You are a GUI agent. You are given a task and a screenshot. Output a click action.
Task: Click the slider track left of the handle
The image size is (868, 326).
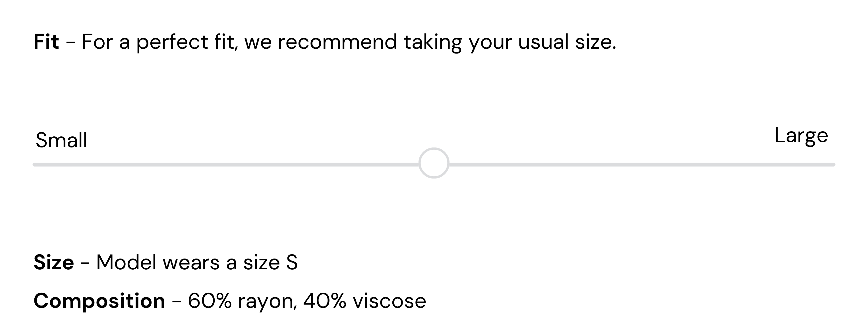point(226,165)
